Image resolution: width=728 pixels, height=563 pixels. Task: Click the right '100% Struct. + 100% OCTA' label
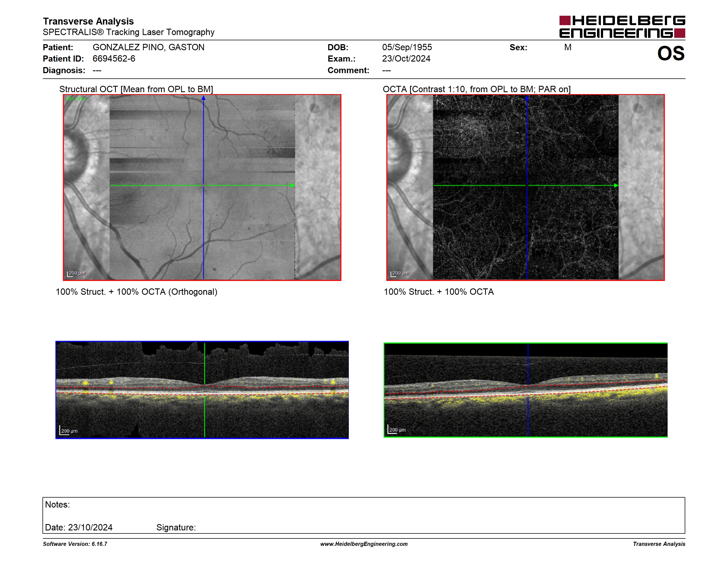[x=439, y=292]
